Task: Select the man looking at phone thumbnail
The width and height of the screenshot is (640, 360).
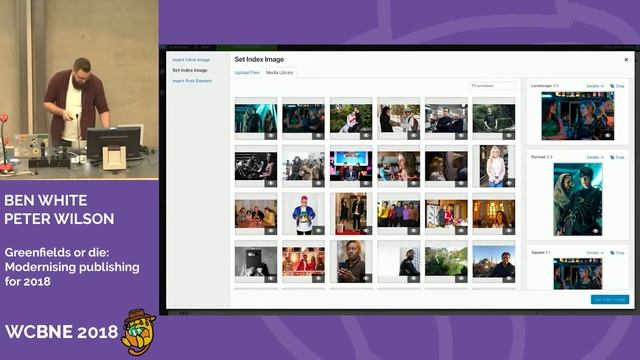Action: 351,262
